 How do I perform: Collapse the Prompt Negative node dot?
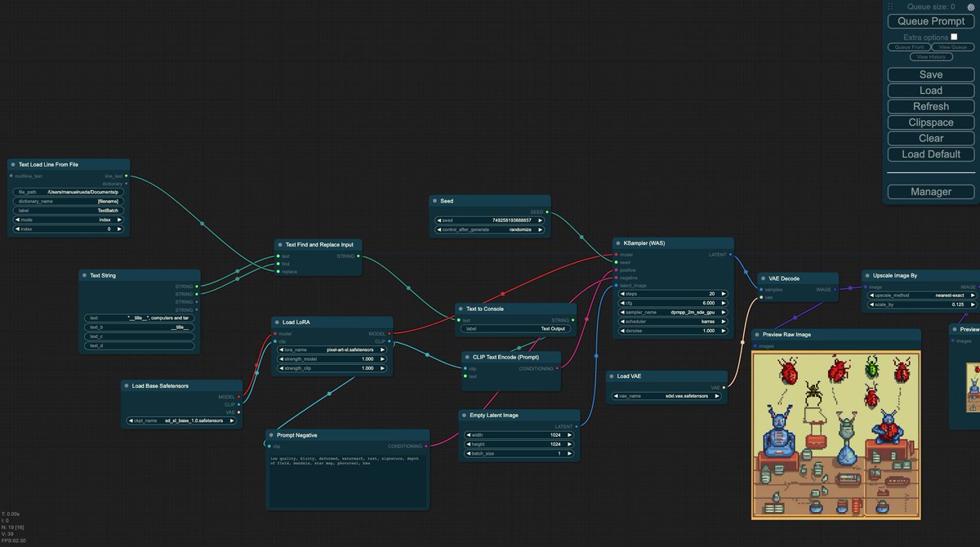[x=271, y=435]
